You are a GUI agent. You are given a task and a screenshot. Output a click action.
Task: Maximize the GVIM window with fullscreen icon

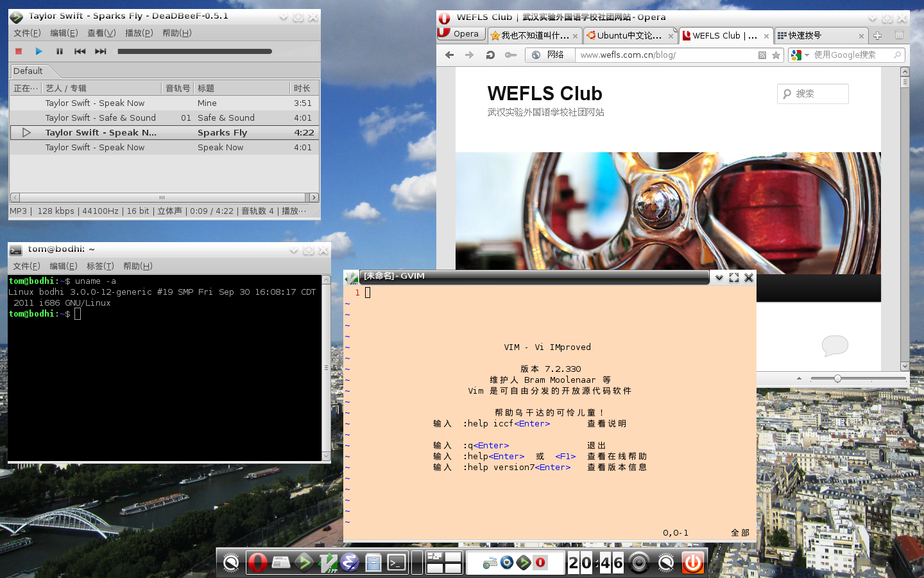point(734,277)
